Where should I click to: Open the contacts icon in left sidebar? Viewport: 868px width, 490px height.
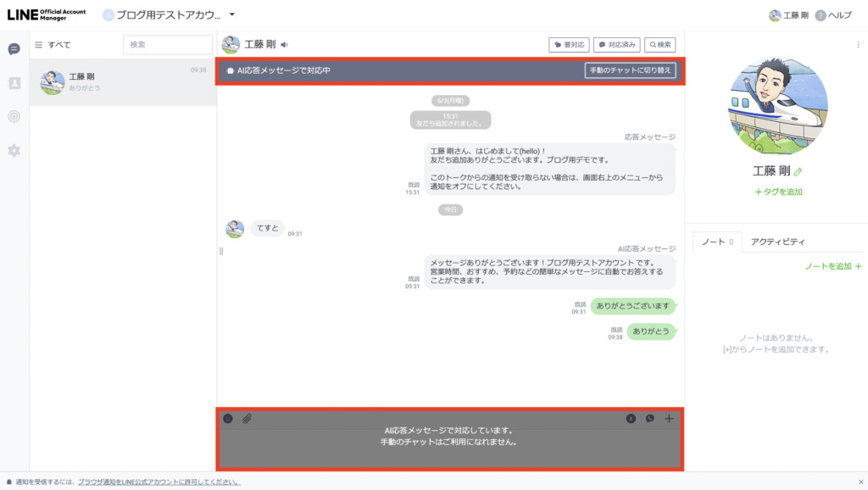pyautogui.click(x=14, y=83)
